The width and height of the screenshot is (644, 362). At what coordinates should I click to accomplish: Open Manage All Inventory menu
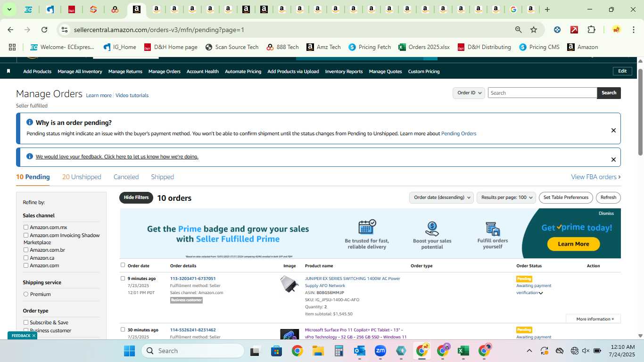point(80,72)
